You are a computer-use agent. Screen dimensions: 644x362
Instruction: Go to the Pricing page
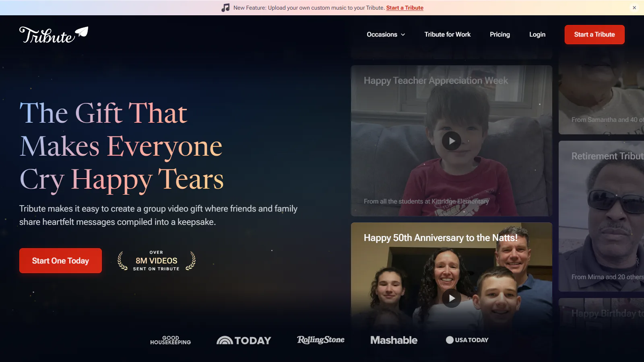click(x=500, y=35)
